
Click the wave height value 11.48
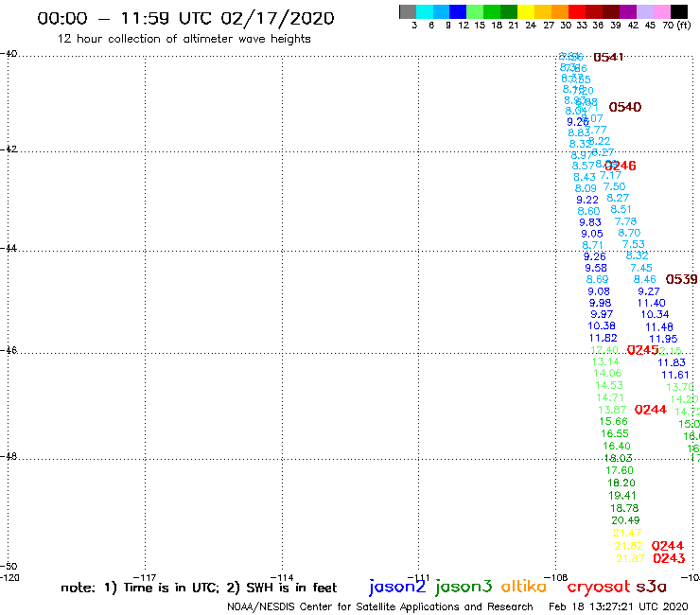(x=659, y=327)
